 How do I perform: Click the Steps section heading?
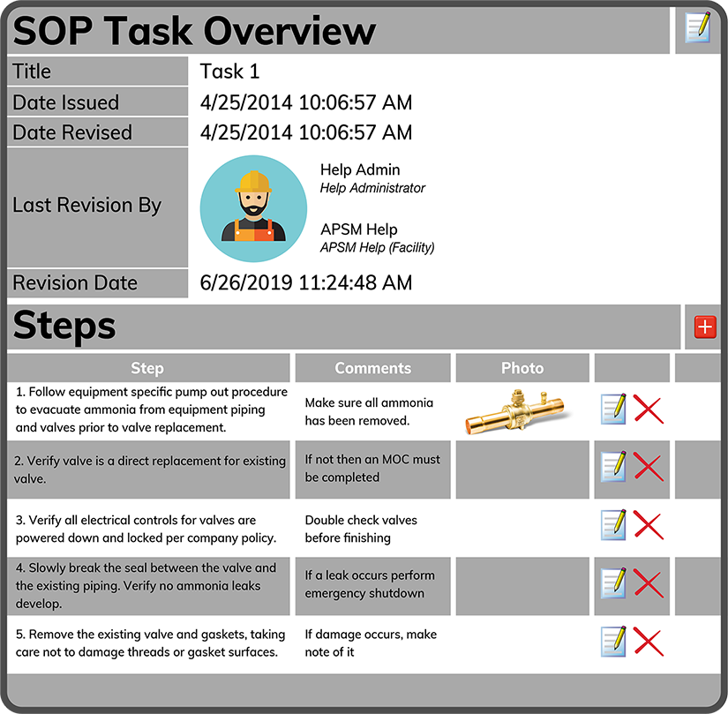click(64, 326)
